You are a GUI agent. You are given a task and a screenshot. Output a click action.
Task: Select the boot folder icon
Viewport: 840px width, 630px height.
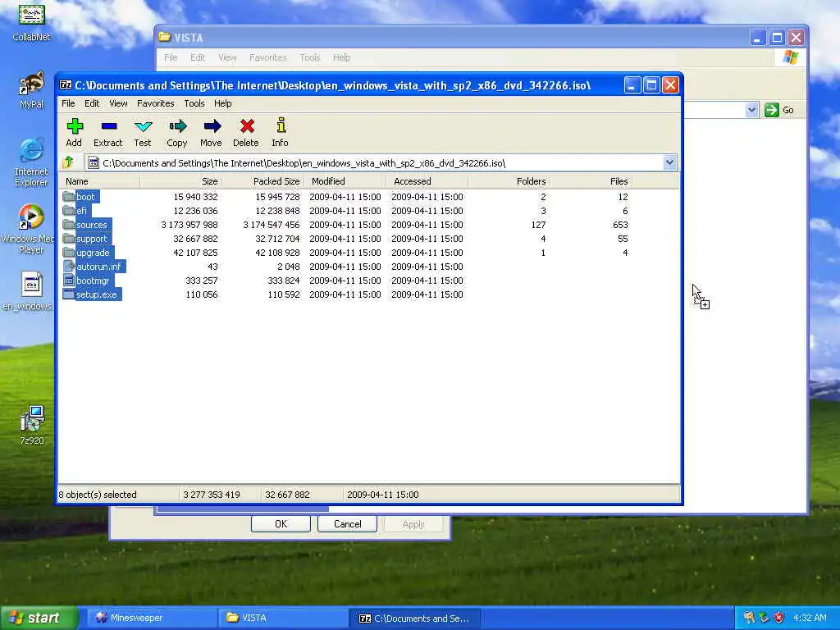(69, 197)
